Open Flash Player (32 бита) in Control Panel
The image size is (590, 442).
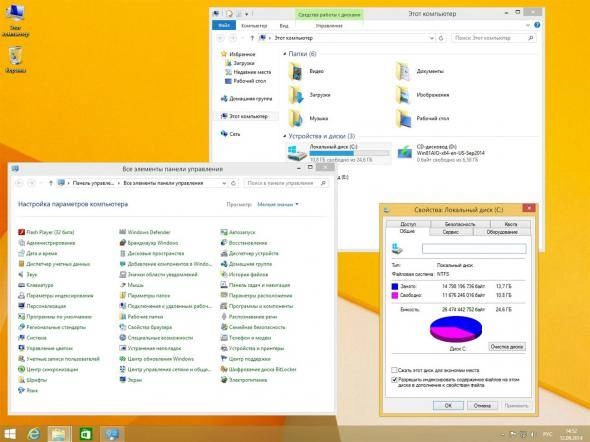click(x=46, y=232)
